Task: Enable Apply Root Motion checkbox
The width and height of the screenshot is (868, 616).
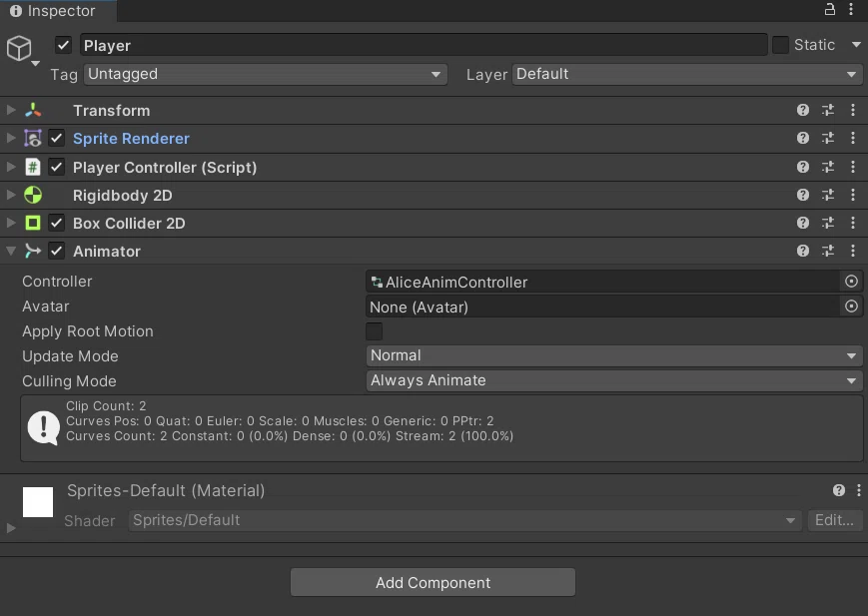Action: coord(375,331)
